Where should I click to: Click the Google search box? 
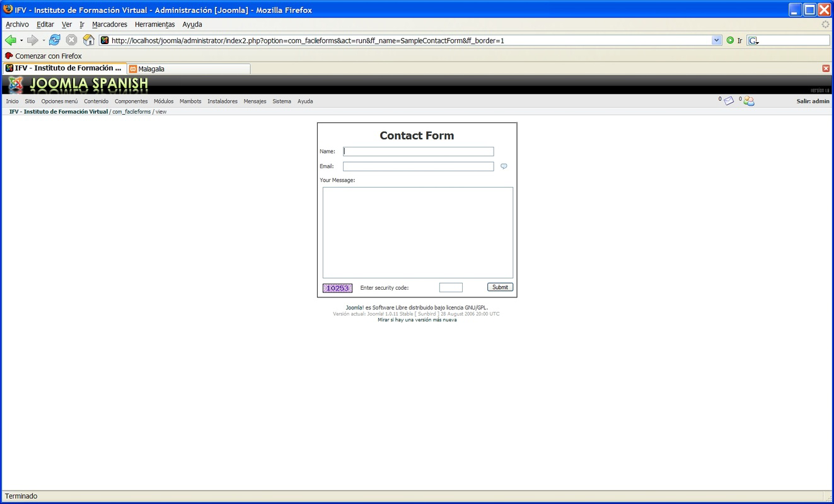coord(795,40)
